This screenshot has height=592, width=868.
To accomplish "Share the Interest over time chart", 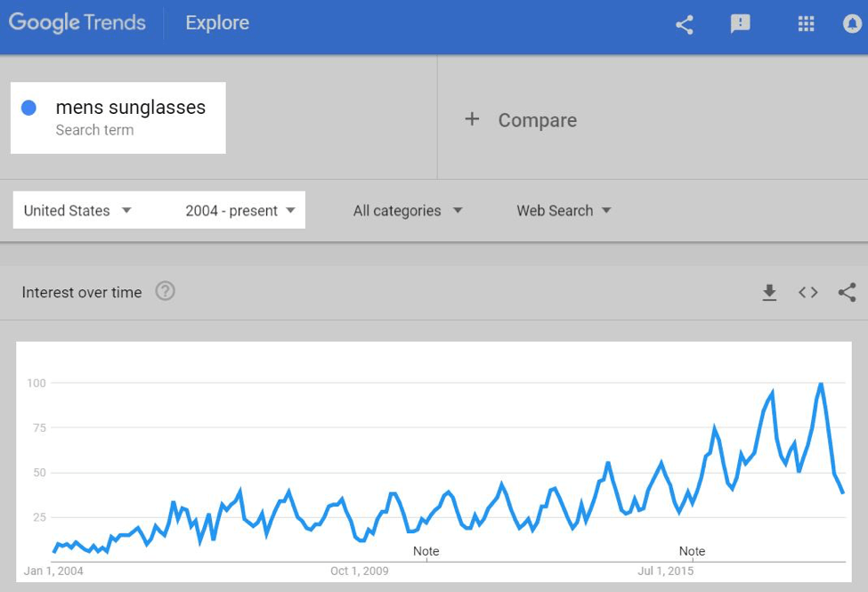I will (x=847, y=292).
